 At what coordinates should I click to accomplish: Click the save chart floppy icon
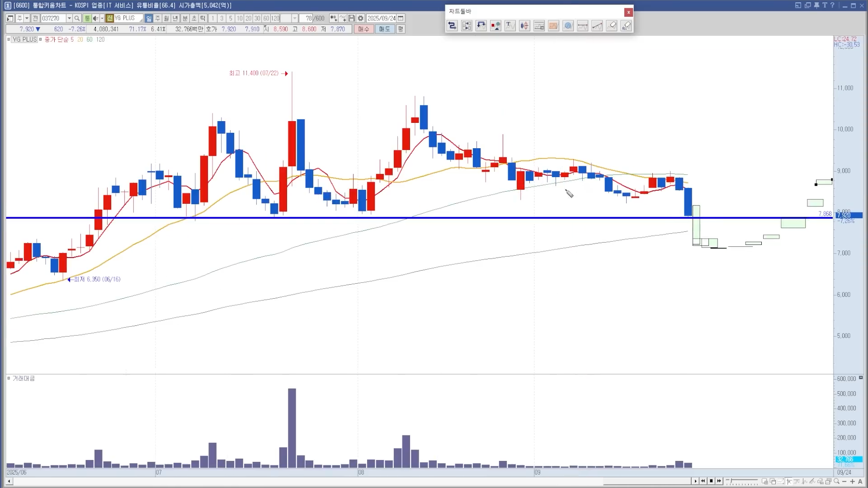coord(351,19)
